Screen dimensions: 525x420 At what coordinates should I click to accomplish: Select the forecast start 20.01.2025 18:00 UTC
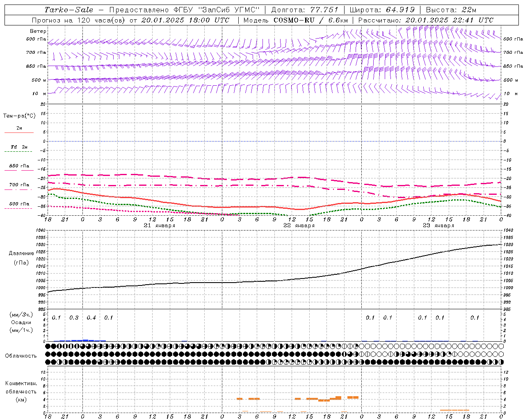(x=185, y=20)
